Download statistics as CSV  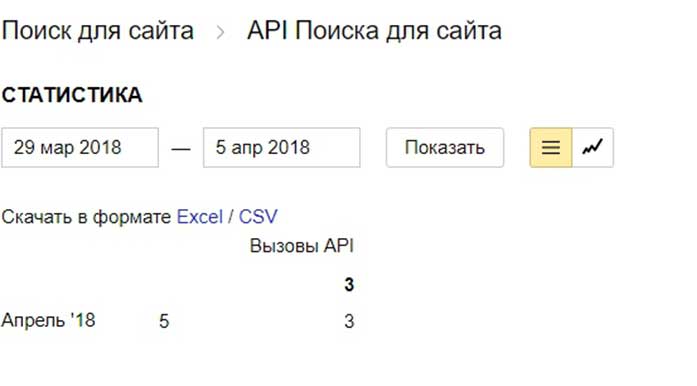[x=258, y=217]
